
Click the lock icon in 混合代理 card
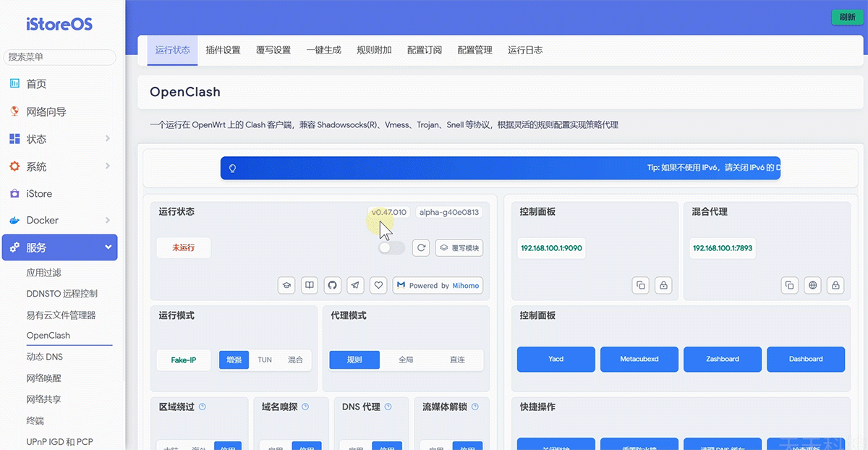click(835, 285)
